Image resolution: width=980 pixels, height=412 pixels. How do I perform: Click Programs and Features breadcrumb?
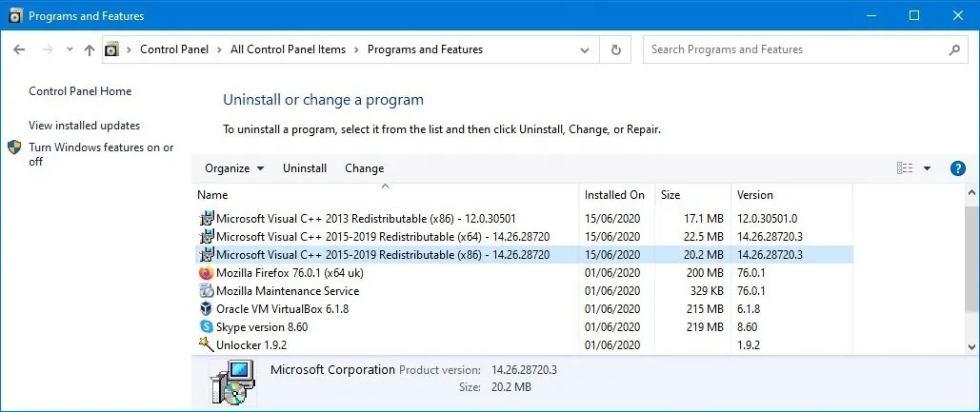(x=425, y=49)
